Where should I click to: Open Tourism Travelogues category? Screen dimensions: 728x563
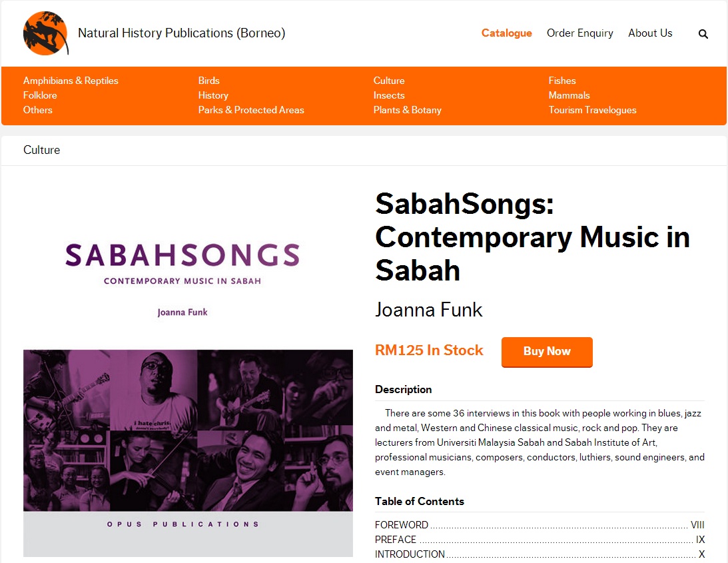(x=592, y=110)
